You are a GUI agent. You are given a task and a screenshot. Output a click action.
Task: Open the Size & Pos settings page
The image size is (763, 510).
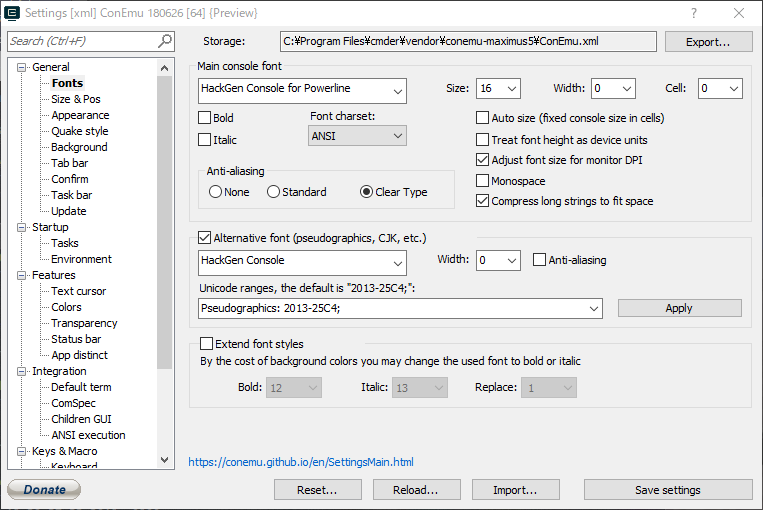(76, 99)
